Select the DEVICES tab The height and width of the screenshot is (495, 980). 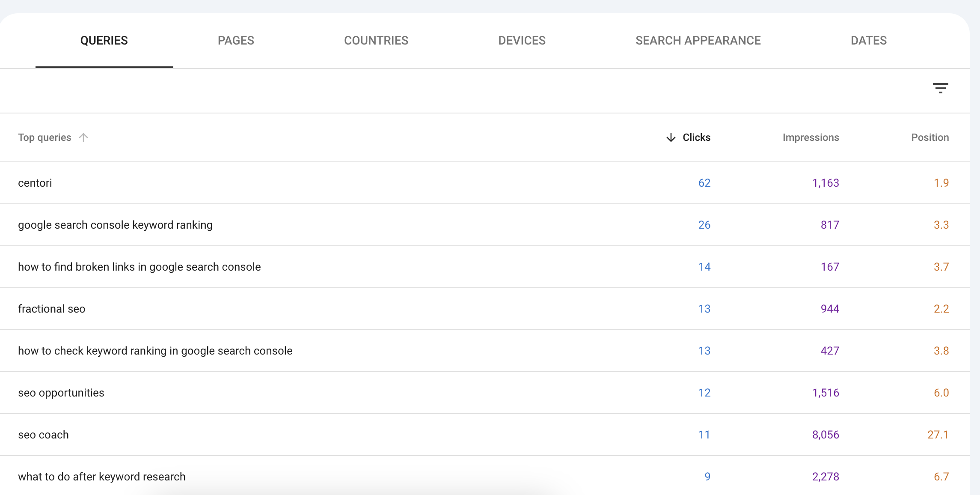click(x=522, y=40)
